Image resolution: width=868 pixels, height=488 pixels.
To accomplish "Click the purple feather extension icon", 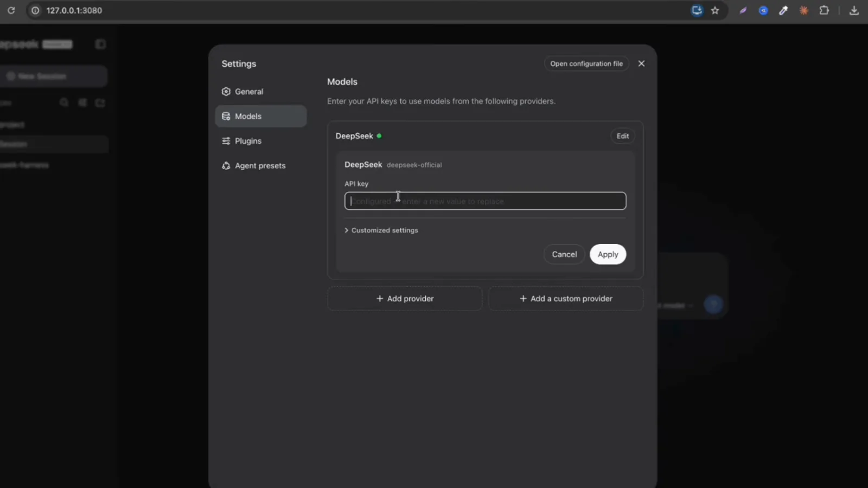I will pyautogui.click(x=743, y=10).
